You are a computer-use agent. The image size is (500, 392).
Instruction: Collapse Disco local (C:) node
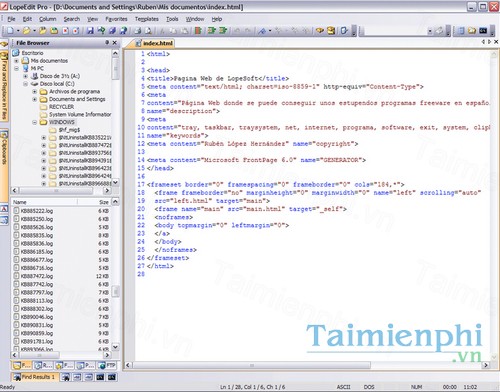tap(25, 84)
